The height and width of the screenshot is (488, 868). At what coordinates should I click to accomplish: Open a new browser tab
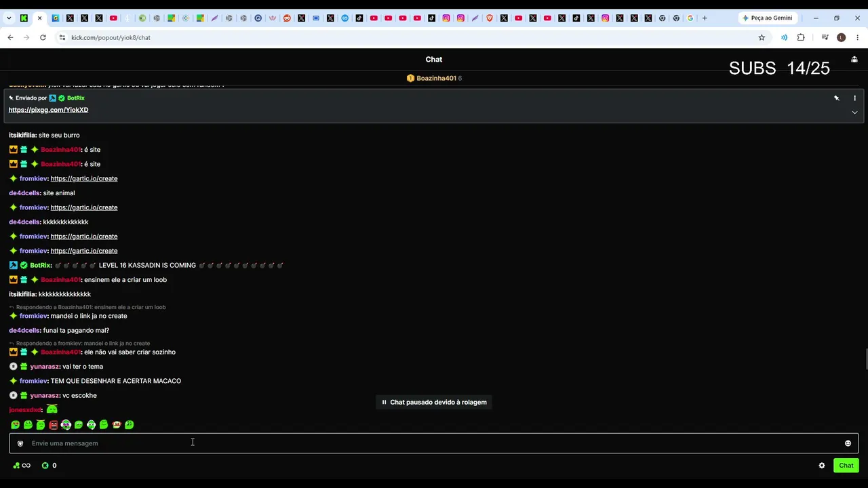(x=705, y=18)
